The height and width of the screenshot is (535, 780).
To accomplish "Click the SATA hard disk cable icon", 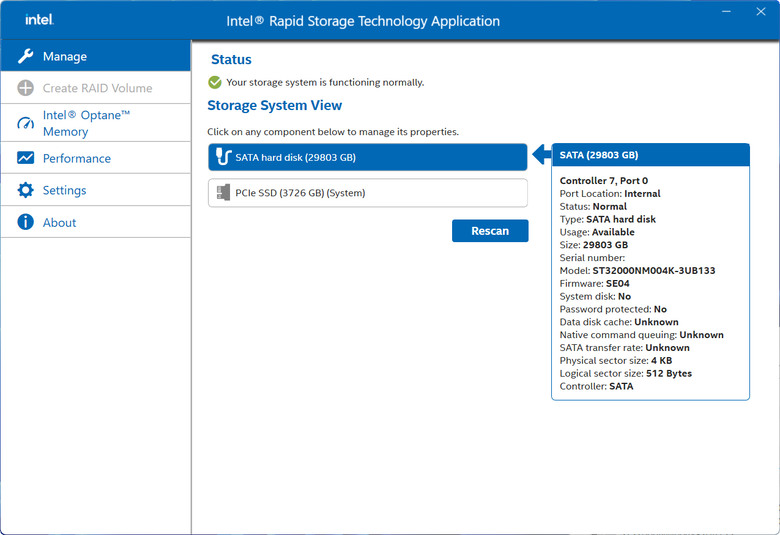I will tap(223, 157).
